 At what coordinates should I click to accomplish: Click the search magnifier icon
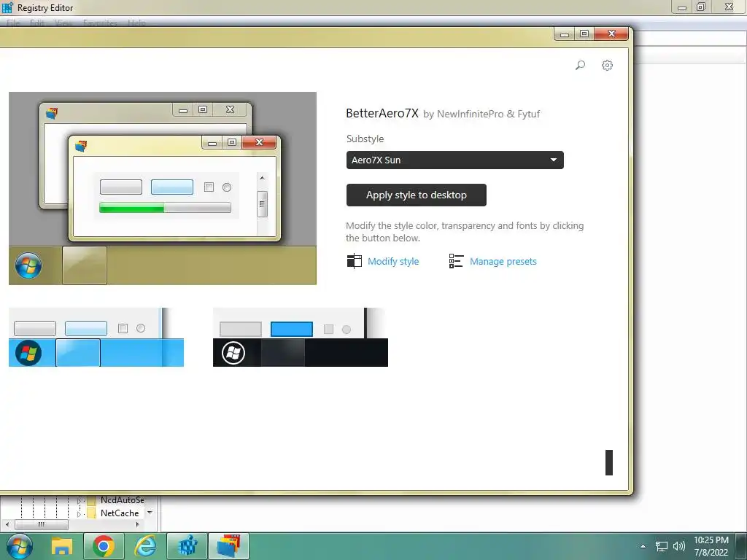pyautogui.click(x=580, y=65)
